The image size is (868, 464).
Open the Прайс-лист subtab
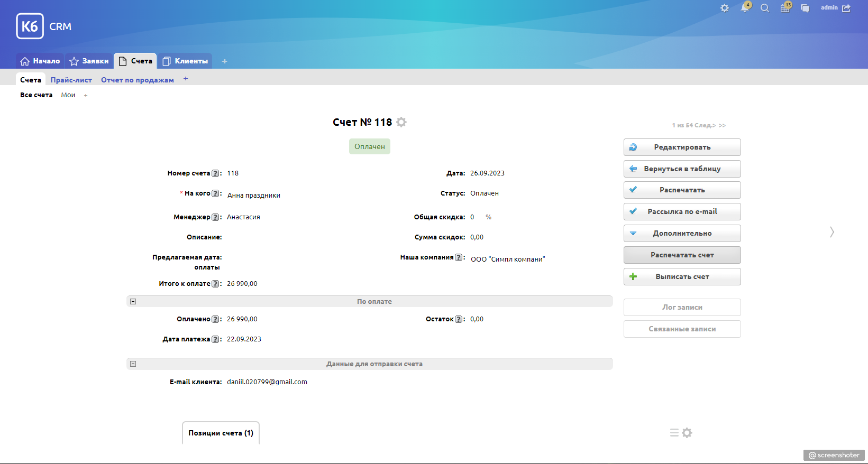pyautogui.click(x=71, y=80)
